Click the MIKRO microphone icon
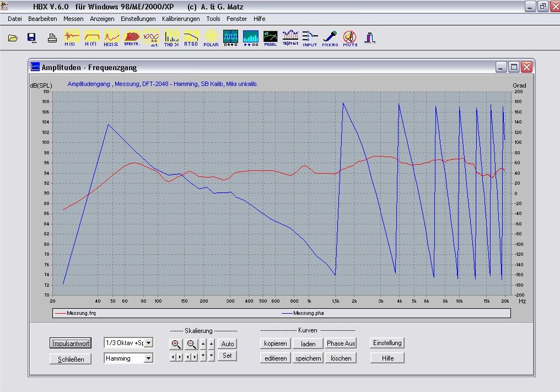This screenshot has height=392, width=560. (x=330, y=38)
